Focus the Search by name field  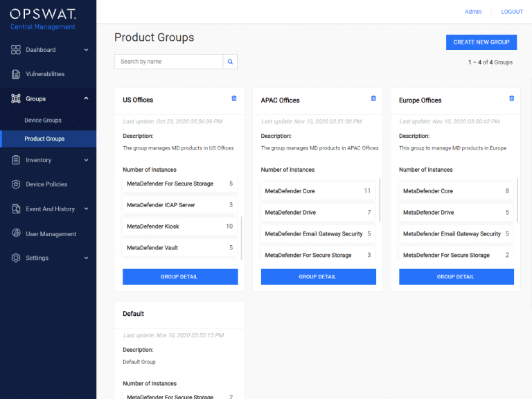[x=168, y=62]
